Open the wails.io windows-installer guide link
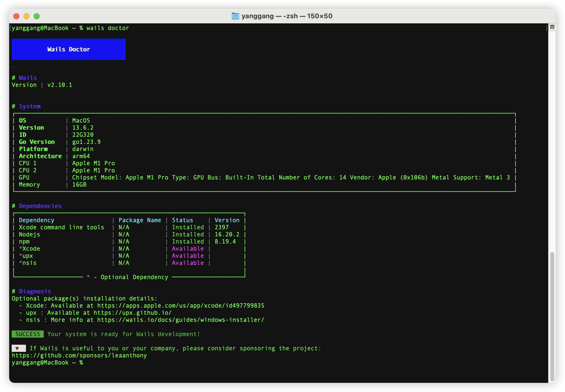This screenshot has width=565, height=392. 181,320
